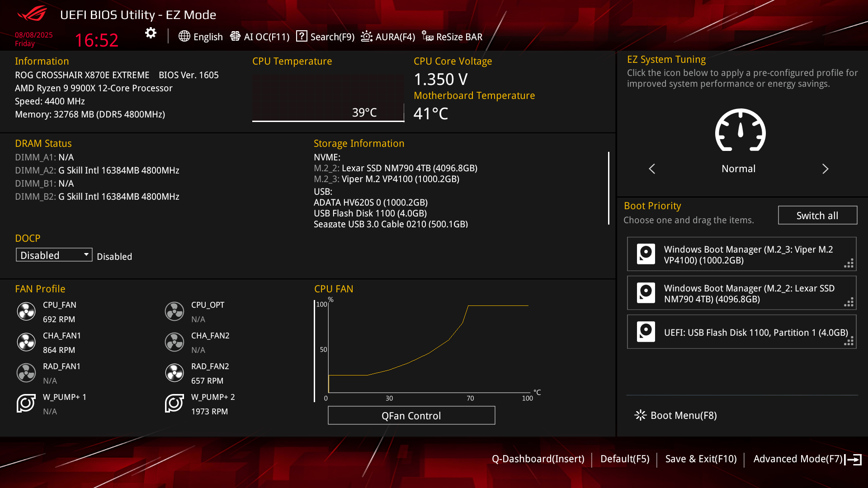Click 'M.2_3: Viper M.2 VP4100' storage line
The width and height of the screenshot is (868, 488).
click(x=387, y=179)
